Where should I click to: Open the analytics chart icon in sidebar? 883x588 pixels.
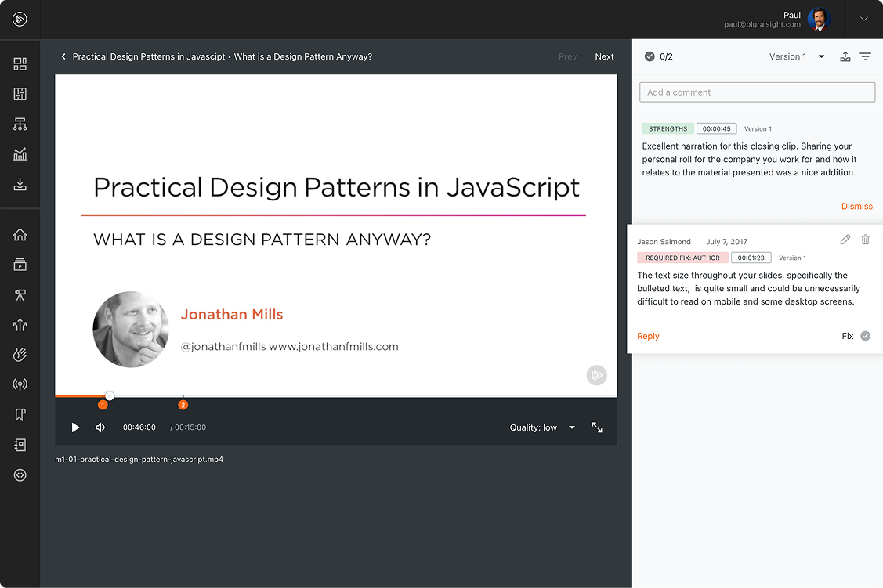point(20,153)
